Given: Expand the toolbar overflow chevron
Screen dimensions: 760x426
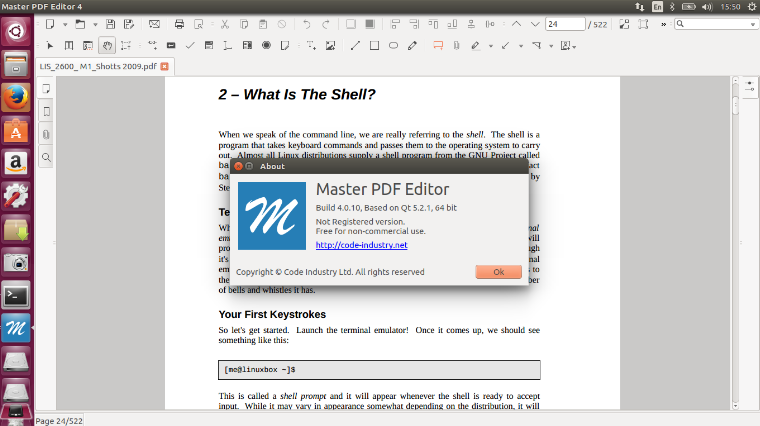Looking at the screenshot, I should point(664,24).
